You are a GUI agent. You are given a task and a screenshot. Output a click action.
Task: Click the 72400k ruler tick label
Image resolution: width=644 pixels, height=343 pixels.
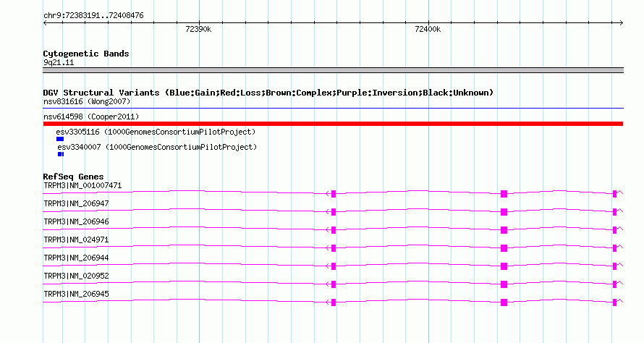point(428,29)
